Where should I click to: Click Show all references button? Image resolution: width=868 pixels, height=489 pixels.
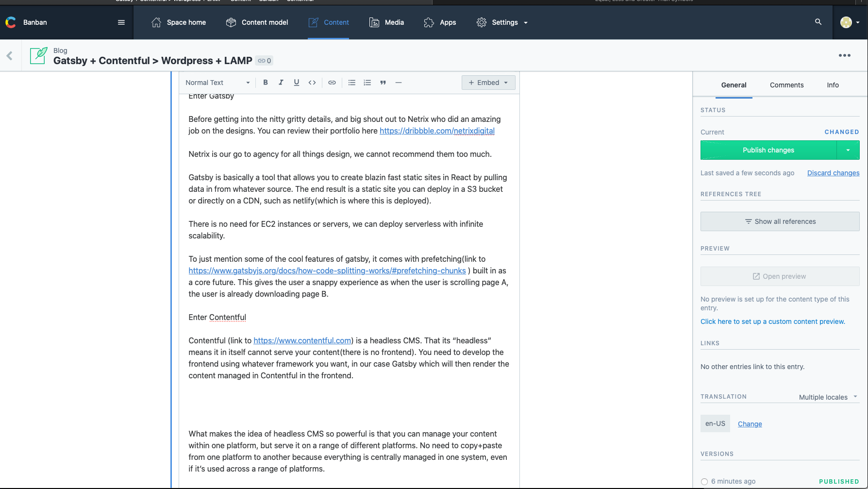pos(780,221)
